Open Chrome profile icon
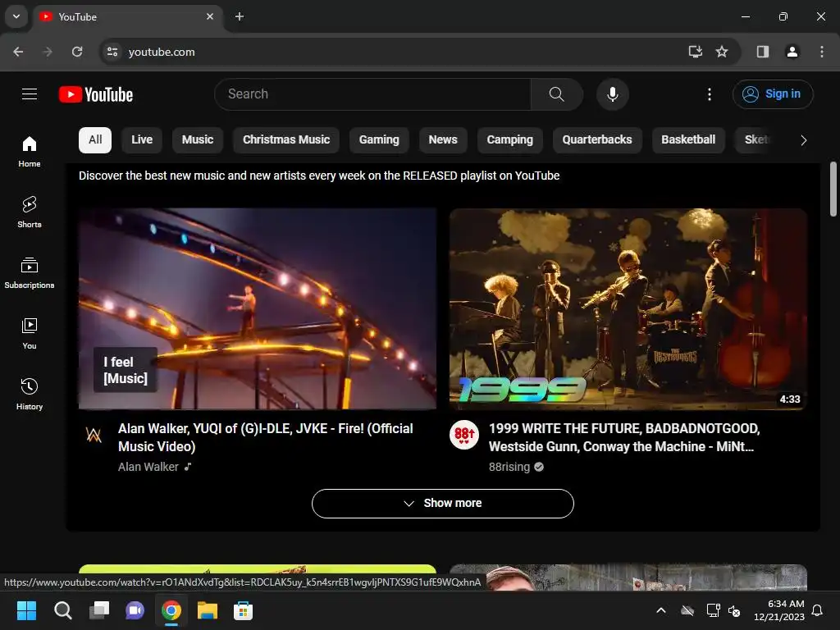840x630 pixels. (x=792, y=52)
